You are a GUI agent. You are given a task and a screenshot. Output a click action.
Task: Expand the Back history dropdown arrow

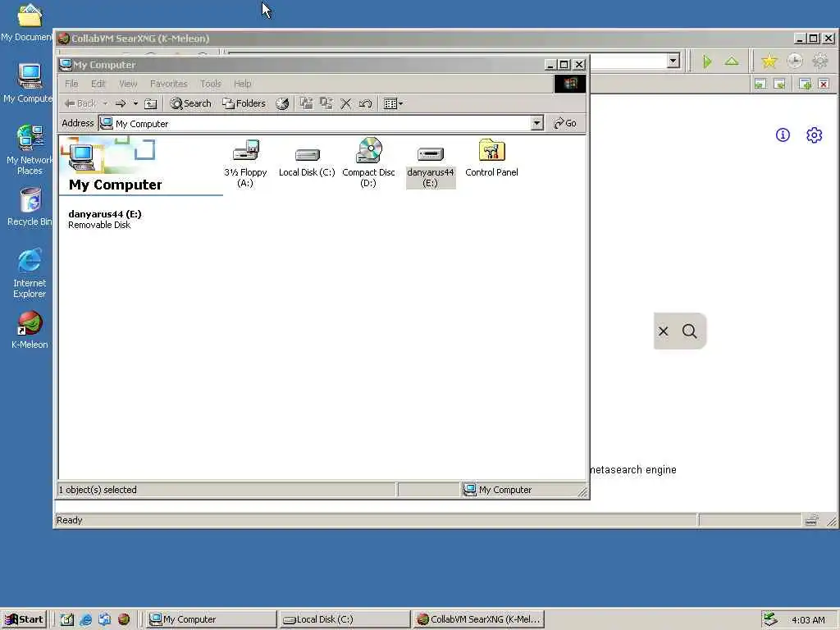pos(106,103)
